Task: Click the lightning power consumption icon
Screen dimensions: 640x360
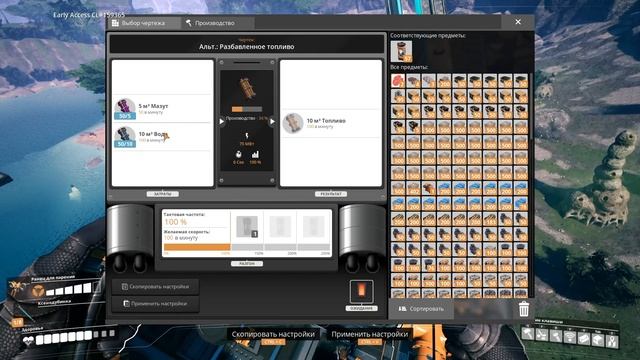Action: click(247, 136)
